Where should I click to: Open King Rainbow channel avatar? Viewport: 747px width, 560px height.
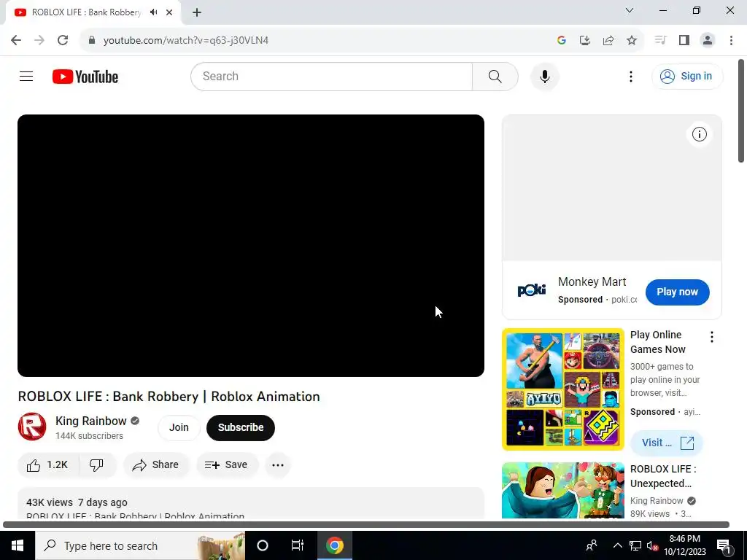pos(32,427)
